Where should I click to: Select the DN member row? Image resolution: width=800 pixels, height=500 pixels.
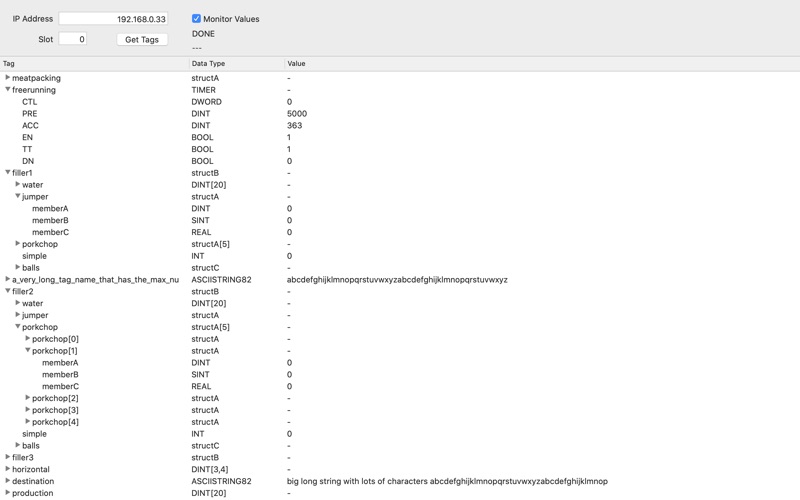(400, 161)
